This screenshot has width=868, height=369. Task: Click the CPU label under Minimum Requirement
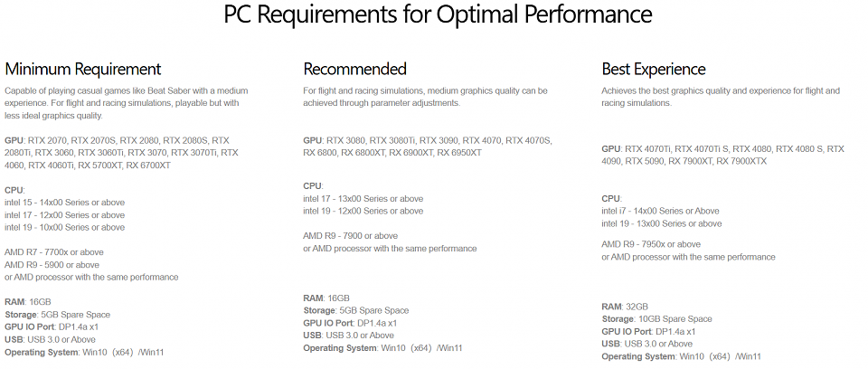point(14,190)
